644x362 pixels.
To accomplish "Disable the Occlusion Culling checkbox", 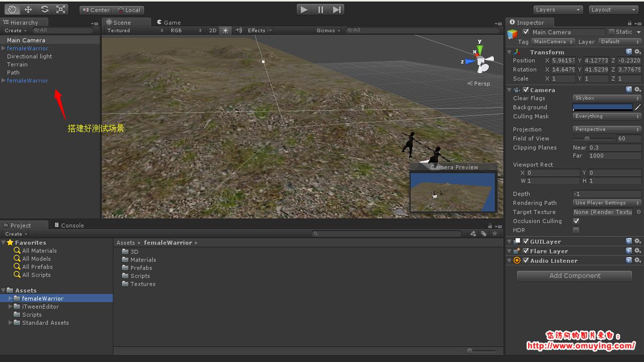I will pos(576,221).
